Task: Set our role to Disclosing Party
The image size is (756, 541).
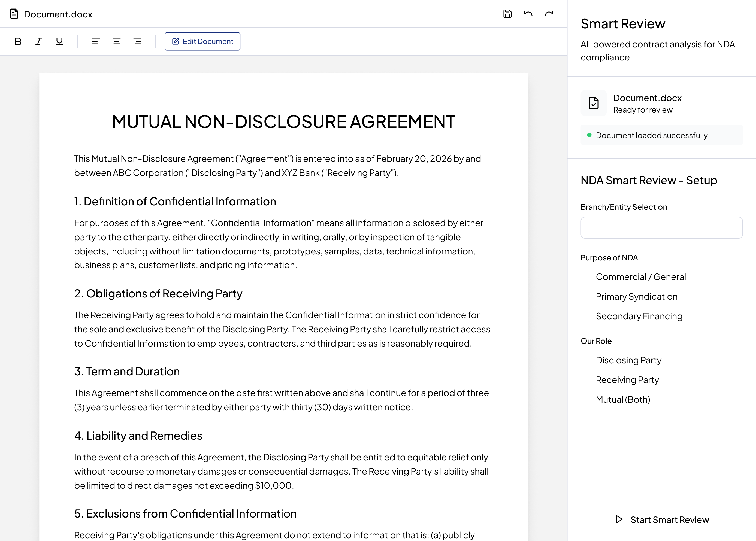Action: click(628, 360)
